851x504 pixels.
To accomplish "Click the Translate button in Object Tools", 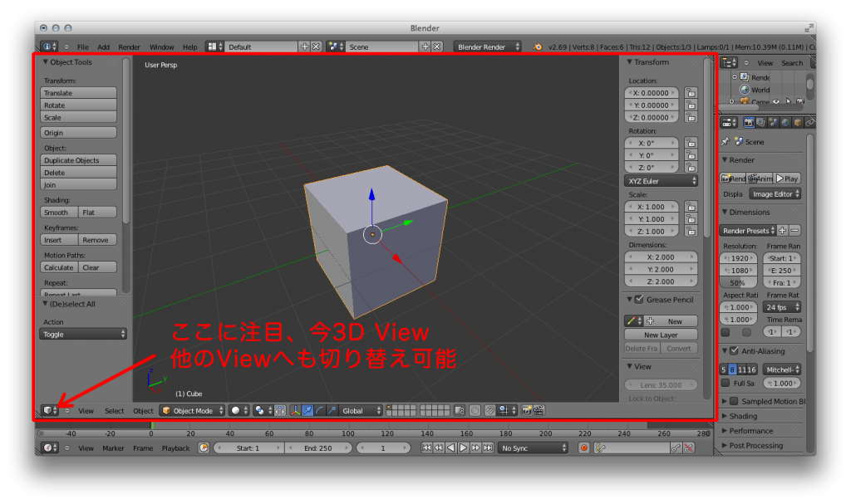I will (78, 92).
